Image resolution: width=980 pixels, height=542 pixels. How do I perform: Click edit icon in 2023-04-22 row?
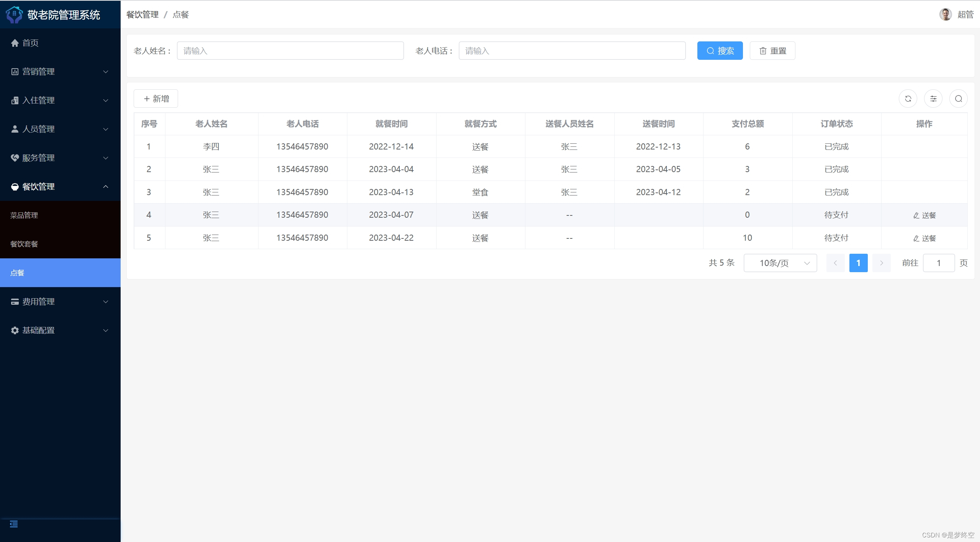point(916,238)
